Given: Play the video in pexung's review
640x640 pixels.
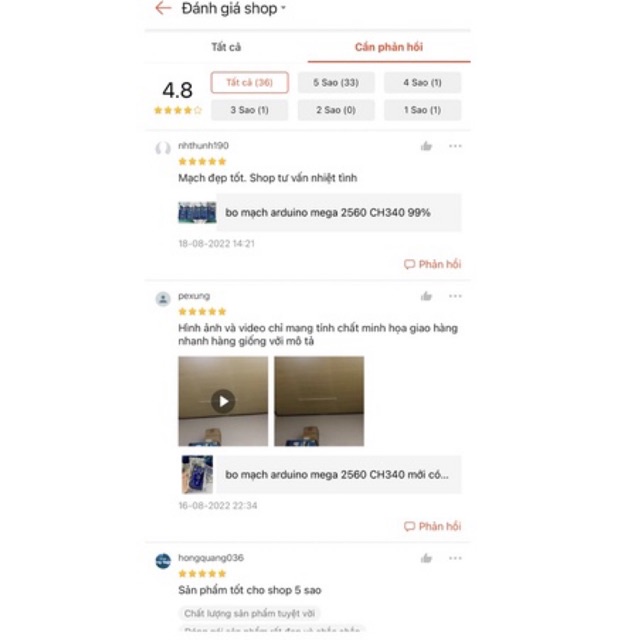Looking at the screenshot, I should coord(223,401).
